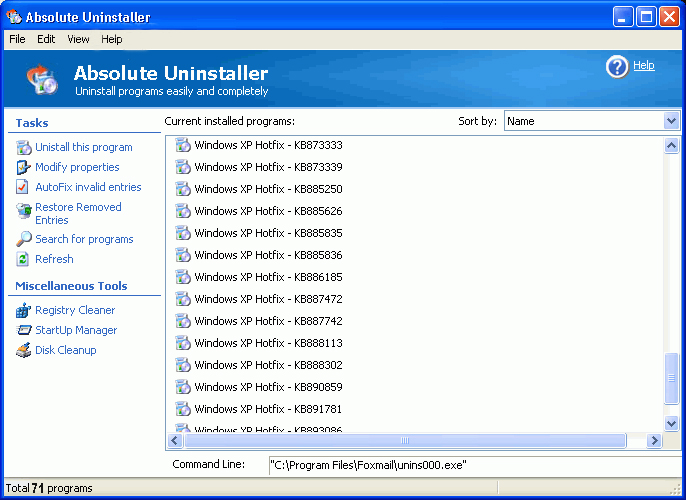Click the blue Help question mark icon
The height and width of the screenshot is (500, 686).
coord(617,67)
